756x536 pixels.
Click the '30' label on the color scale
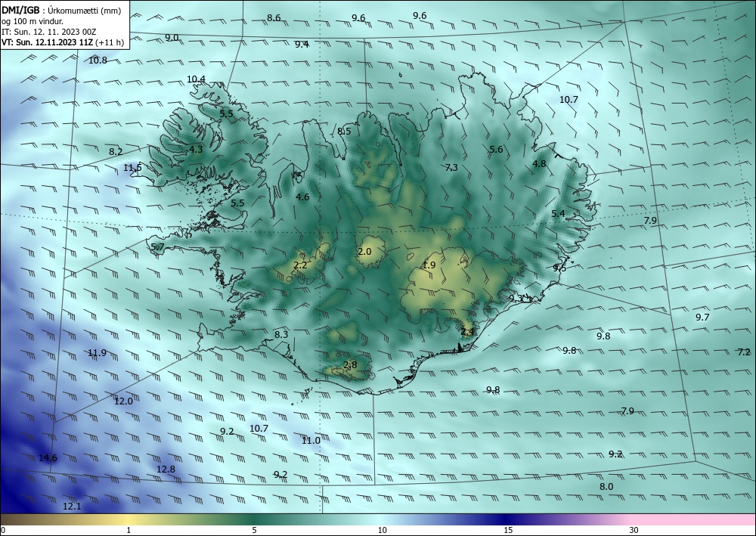pyautogui.click(x=634, y=531)
